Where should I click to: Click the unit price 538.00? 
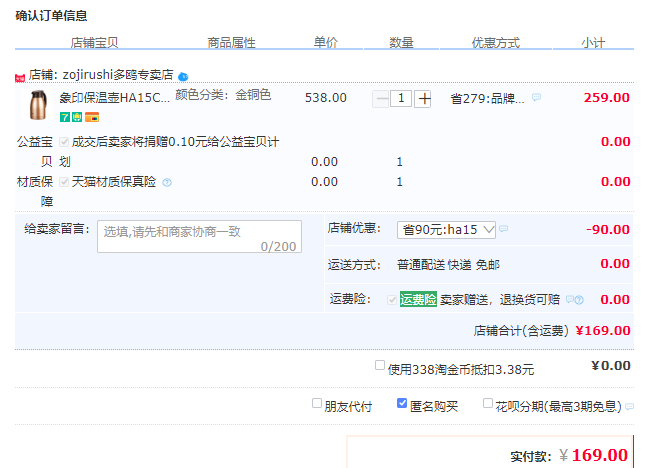[326, 98]
